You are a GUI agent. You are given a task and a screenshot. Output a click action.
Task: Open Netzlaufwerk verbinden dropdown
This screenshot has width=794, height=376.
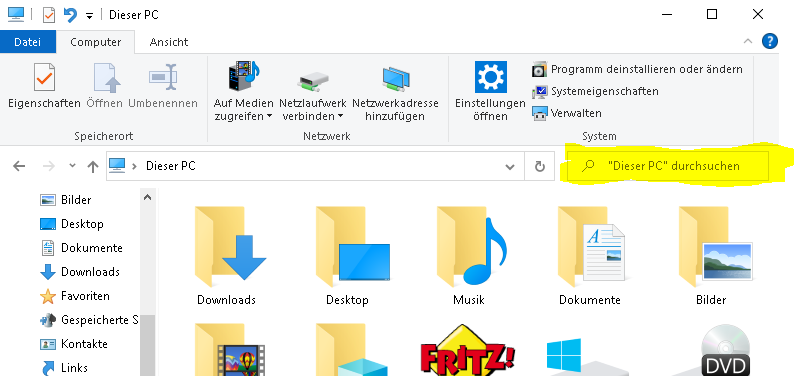tap(313, 92)
